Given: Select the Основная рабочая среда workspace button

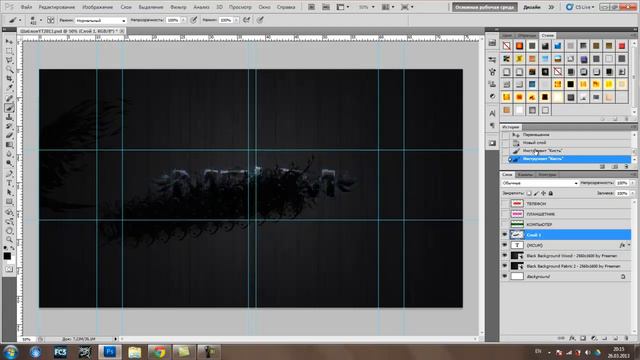Looking at the screenshot, I should pyautogui.click(x=484, y=7).
